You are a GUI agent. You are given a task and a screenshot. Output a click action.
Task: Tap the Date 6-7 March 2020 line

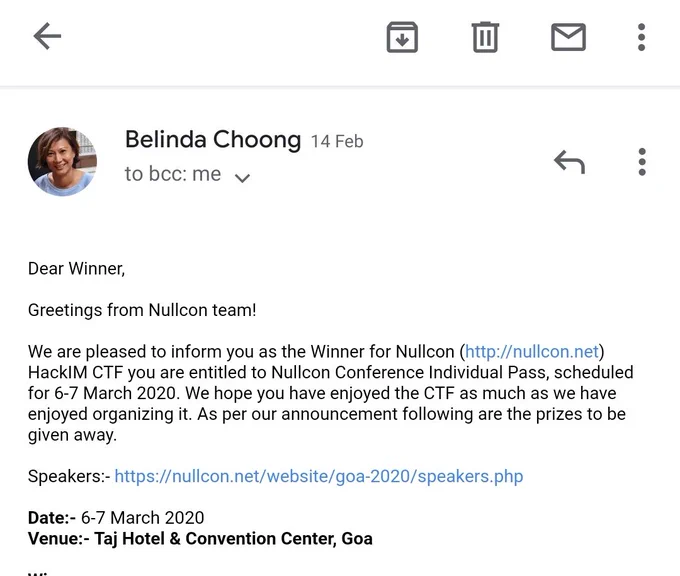coord(116,518)
